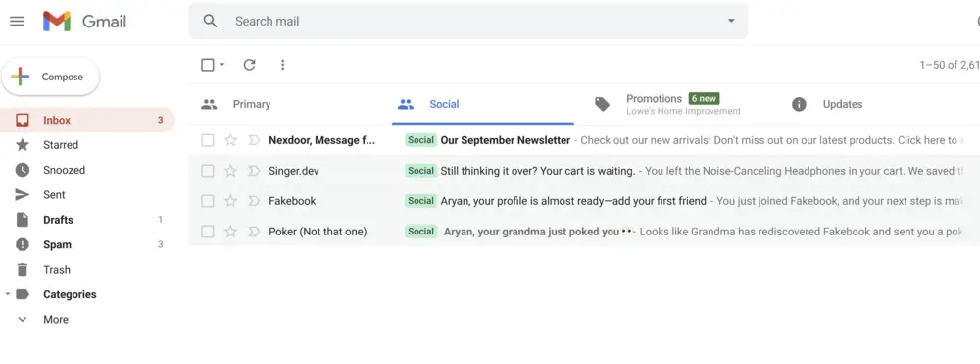
Task: Open the Inbox folder label
Action: coord(57,120)
